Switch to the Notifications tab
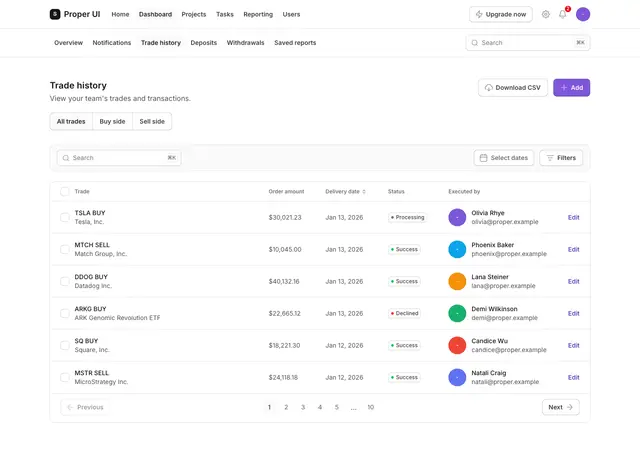The height and width of the screenshot is (465, 640). [x=111, y=43]
